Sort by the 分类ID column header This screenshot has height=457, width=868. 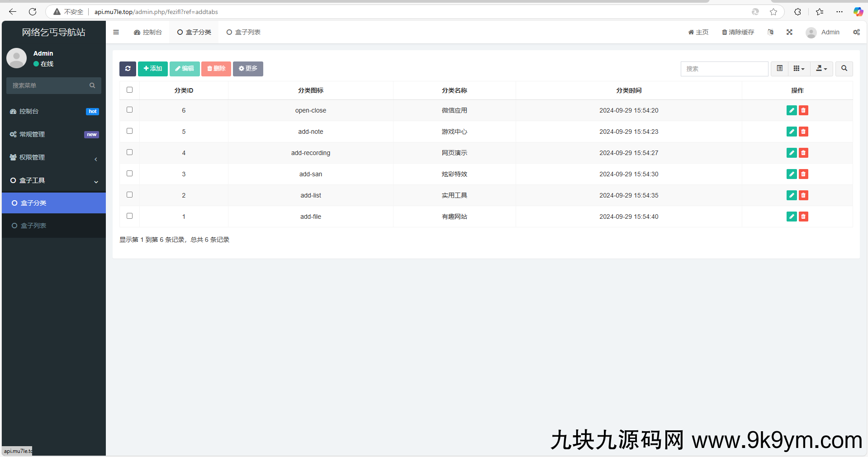pyautogui.click(x=184, y=90)
